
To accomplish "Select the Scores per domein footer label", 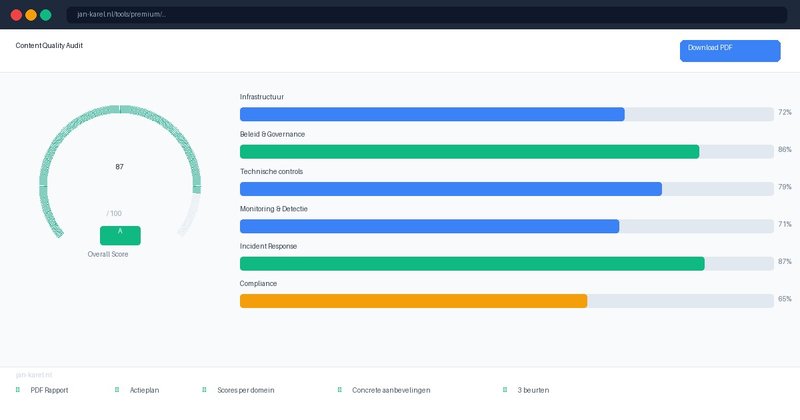I will pos(245,390).
